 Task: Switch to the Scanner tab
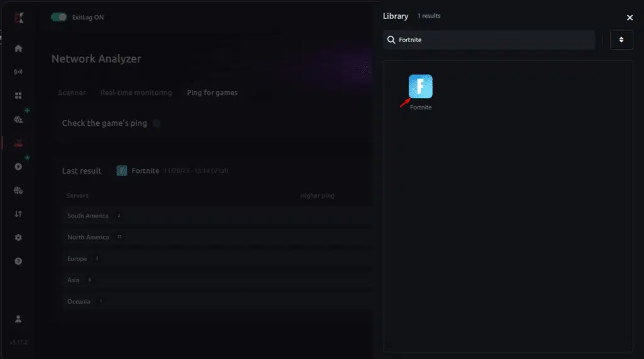(72, 92)
